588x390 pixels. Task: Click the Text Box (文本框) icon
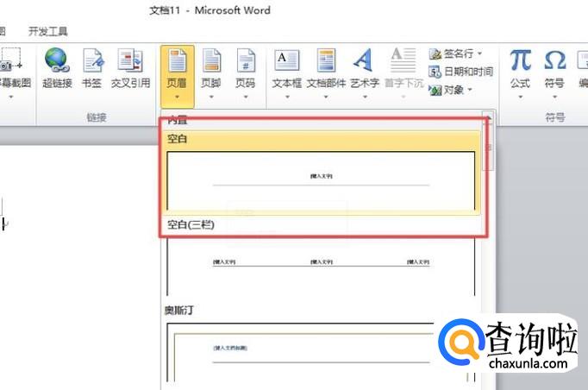coord(287,60)
